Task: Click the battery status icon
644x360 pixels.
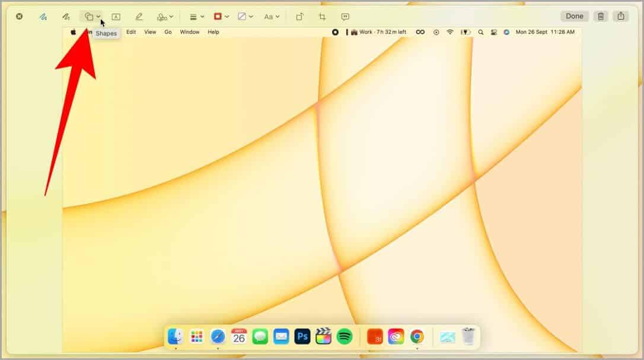Action: click(466, 32)
